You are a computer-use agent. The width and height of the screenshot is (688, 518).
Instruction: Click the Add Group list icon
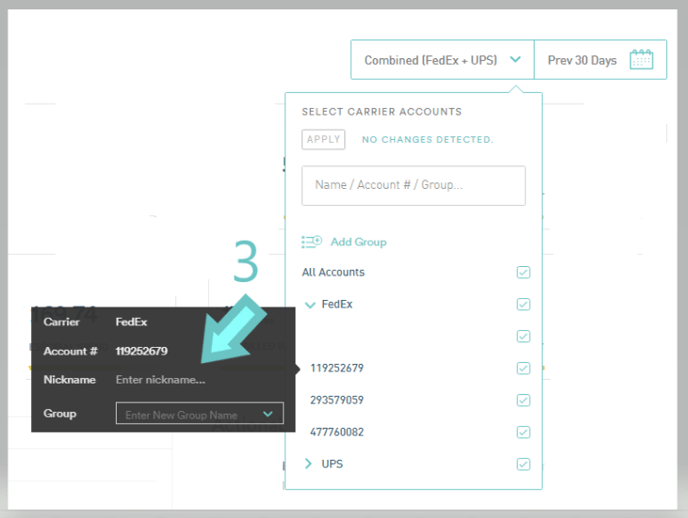[x=312, y=242]
